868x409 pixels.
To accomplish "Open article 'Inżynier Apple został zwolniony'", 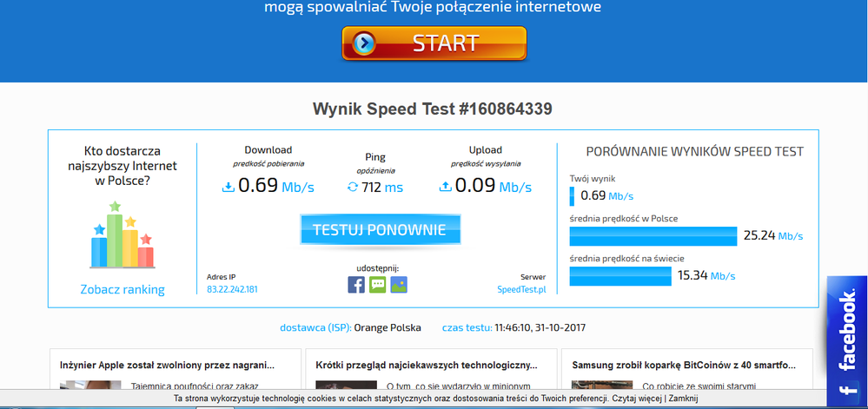I will [x=167, y=366].
